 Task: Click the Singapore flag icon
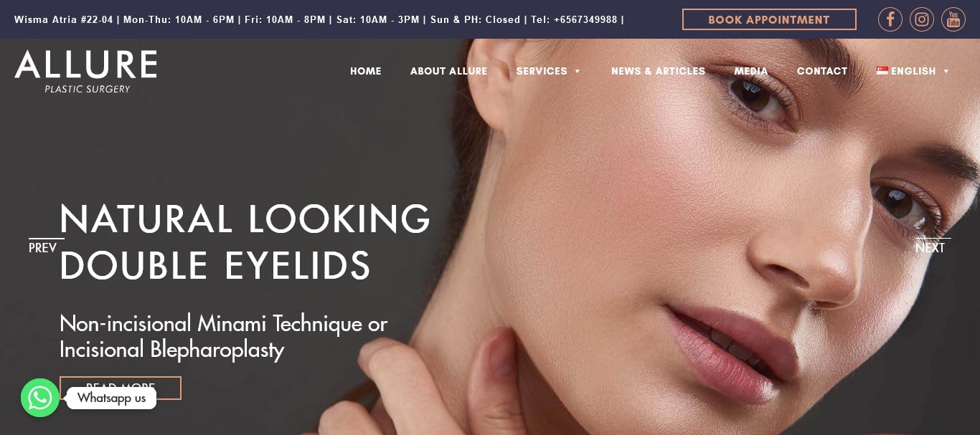click(x=882, y=71)
